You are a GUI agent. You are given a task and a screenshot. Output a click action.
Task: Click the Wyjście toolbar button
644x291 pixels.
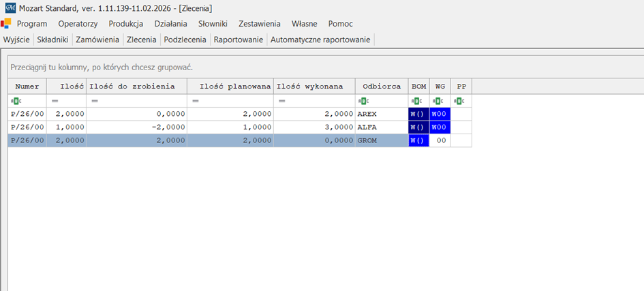(x=17, y=40)
